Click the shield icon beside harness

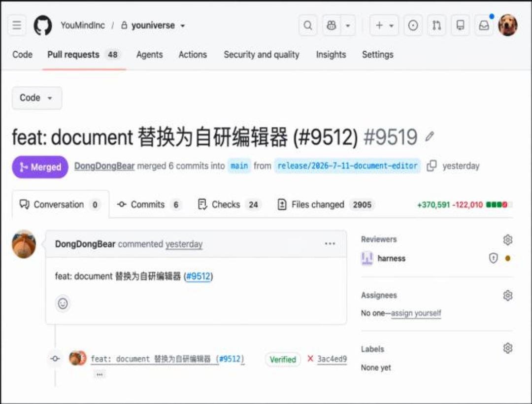(x=493, y=259)
